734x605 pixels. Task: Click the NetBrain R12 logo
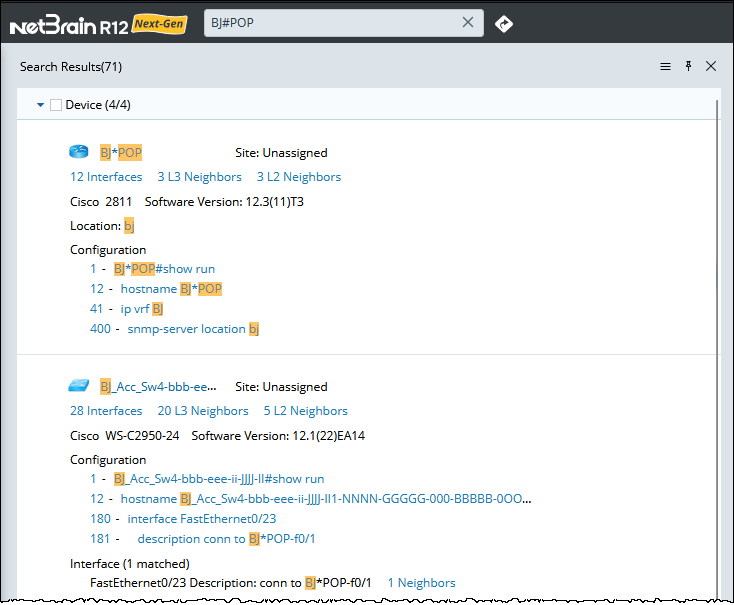pyautogui.click(x=69, y=25)
